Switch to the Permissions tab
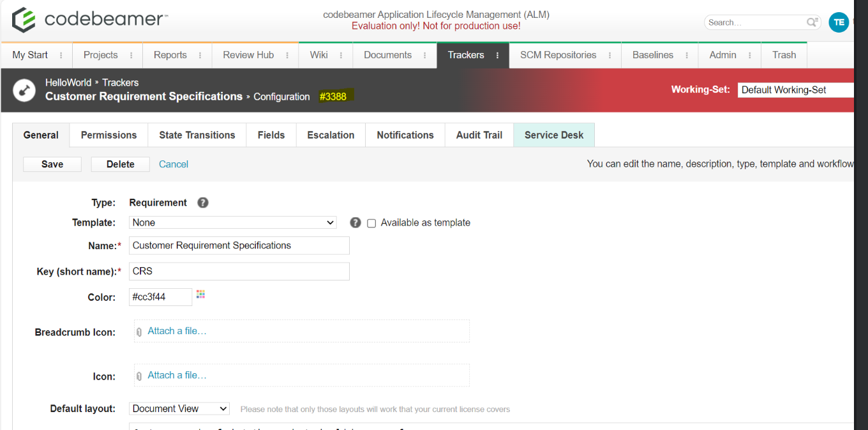868x430 pixels. tap(108, 135)
